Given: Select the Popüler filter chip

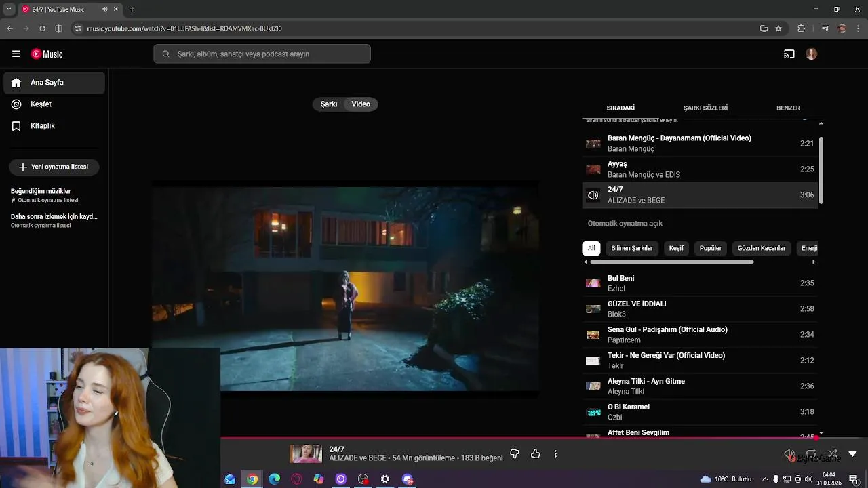Looking at the screenshot, I should point(711,248).
